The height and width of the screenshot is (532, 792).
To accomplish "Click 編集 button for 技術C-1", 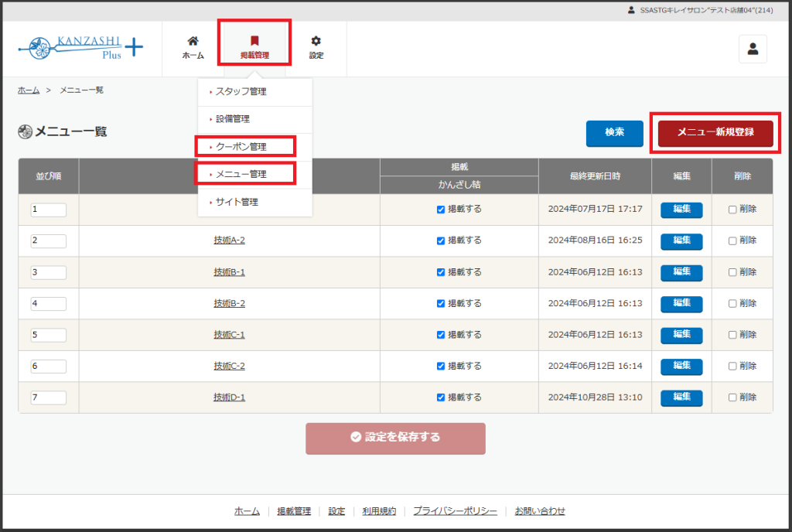I will [x=681, y=335].
